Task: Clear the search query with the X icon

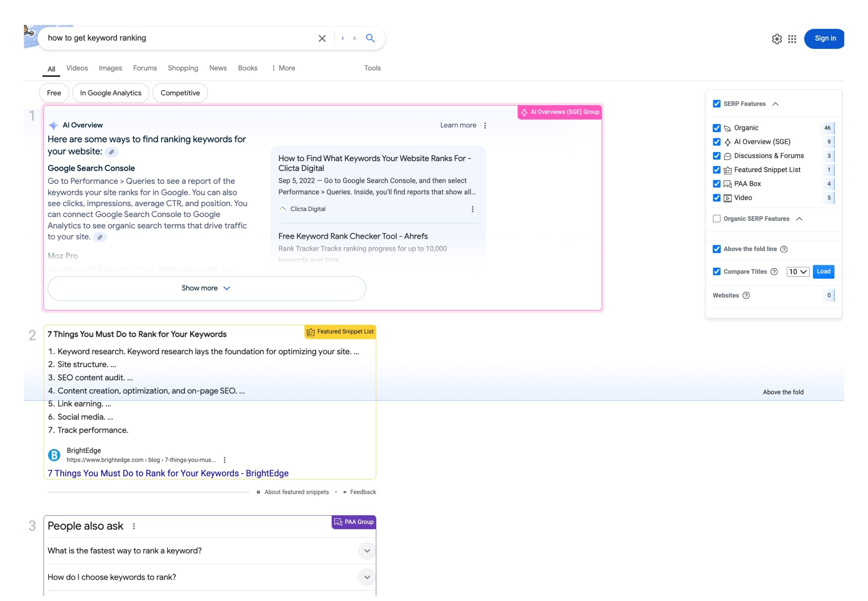Action: click(x=322, y=38)
